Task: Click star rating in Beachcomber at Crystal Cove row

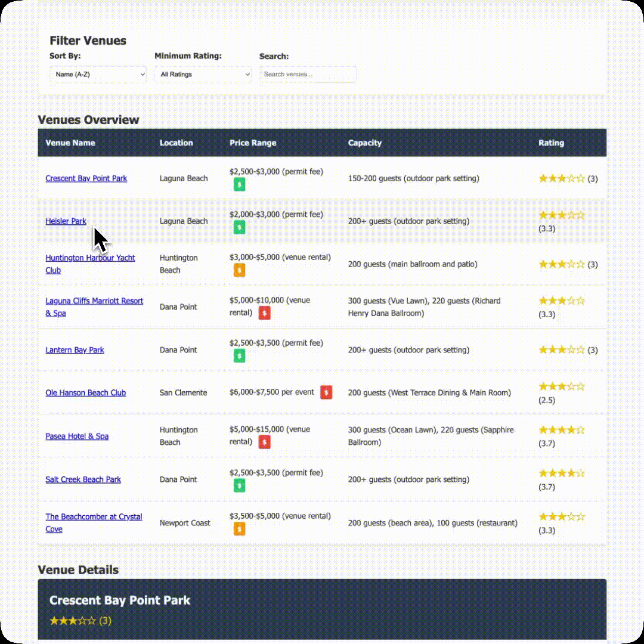Action: tap(562, 516)
